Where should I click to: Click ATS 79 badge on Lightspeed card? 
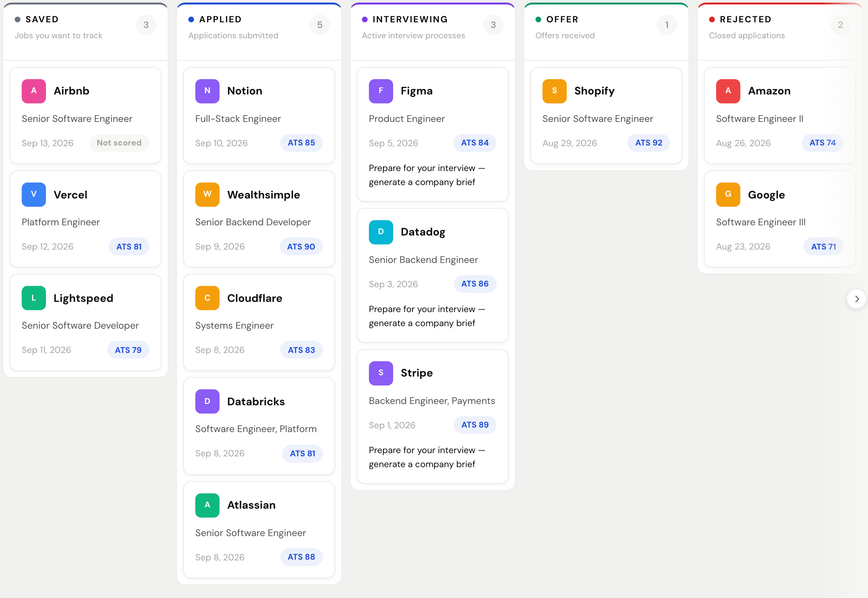click(128, 350)
